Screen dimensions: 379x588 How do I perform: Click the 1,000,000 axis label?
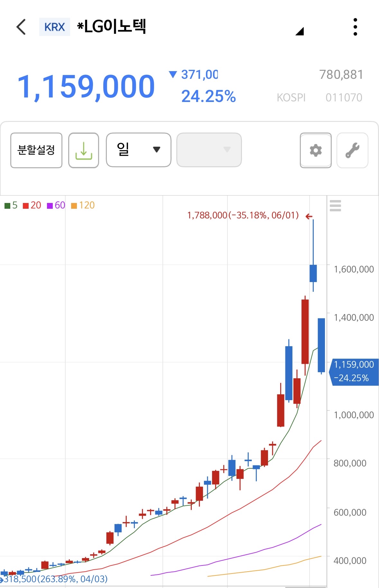pos(354,415)
